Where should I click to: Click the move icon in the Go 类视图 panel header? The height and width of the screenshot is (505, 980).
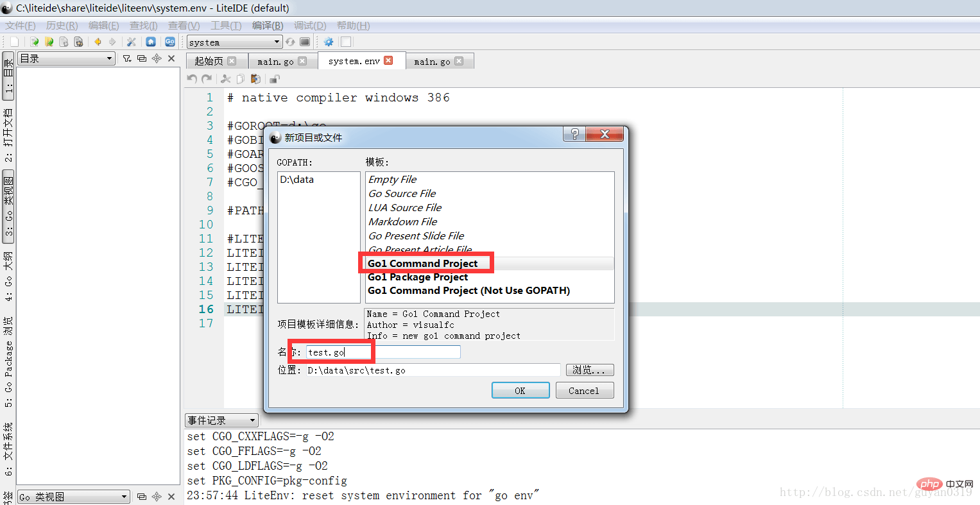[x=157, y=497]
